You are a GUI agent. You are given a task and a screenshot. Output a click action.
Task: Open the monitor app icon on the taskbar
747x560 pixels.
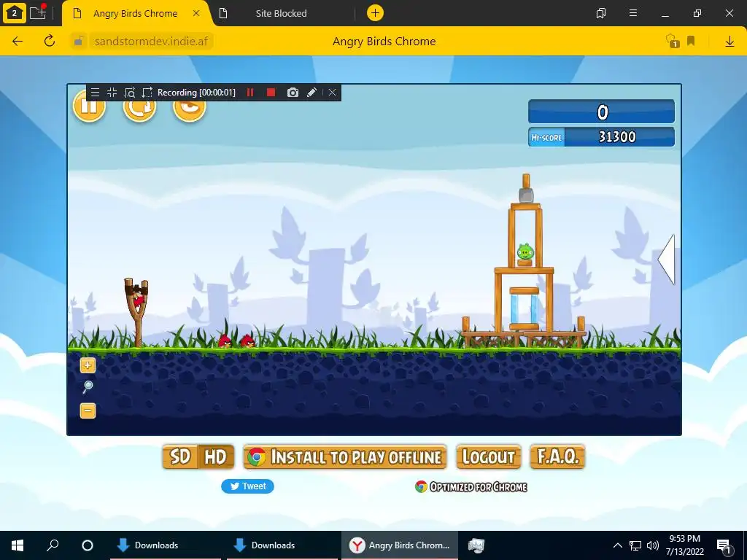[476, 545]
